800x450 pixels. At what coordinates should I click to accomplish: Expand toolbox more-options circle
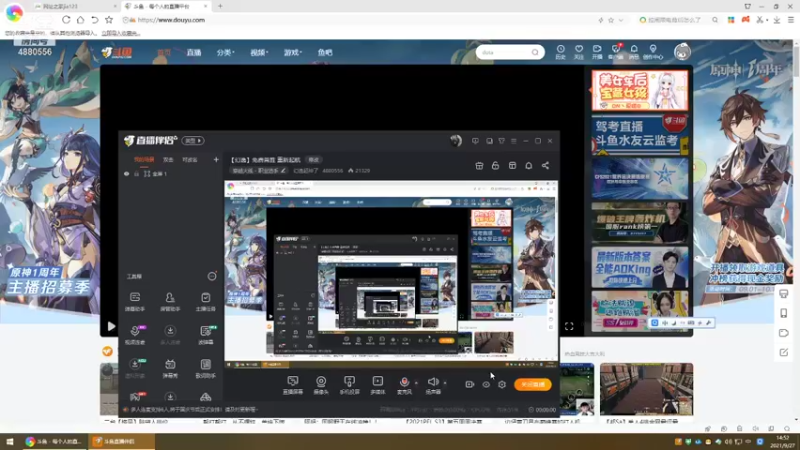point(212,277)
